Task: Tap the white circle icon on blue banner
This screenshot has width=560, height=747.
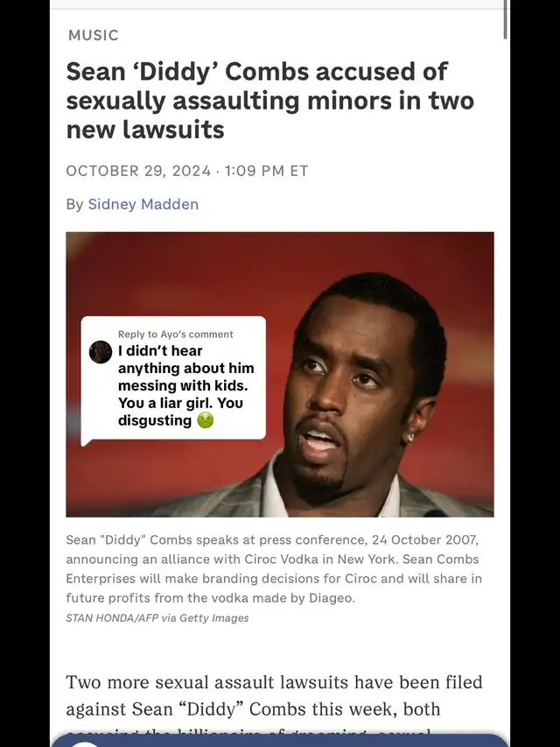Action: pyautogui.click(x=86, y=743)
